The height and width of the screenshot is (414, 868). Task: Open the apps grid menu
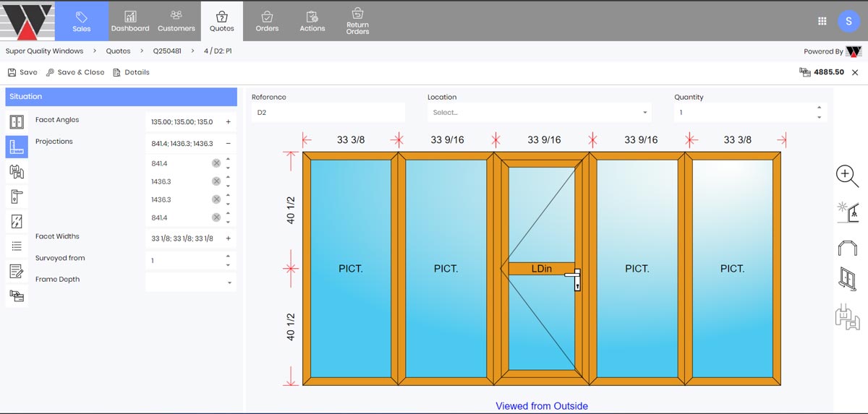[x=822, y=21]
